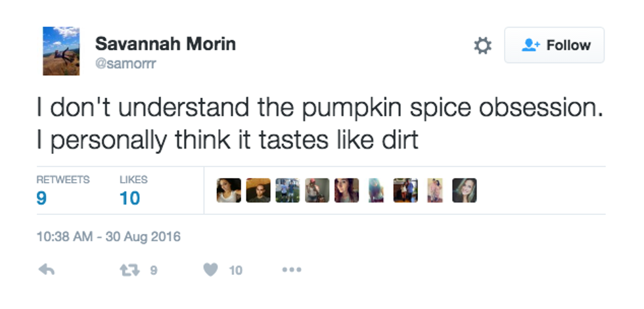Click the first liker avatar in the row
Image resolution: width=644 pixels, height=309 pixels.
point(229,191)
